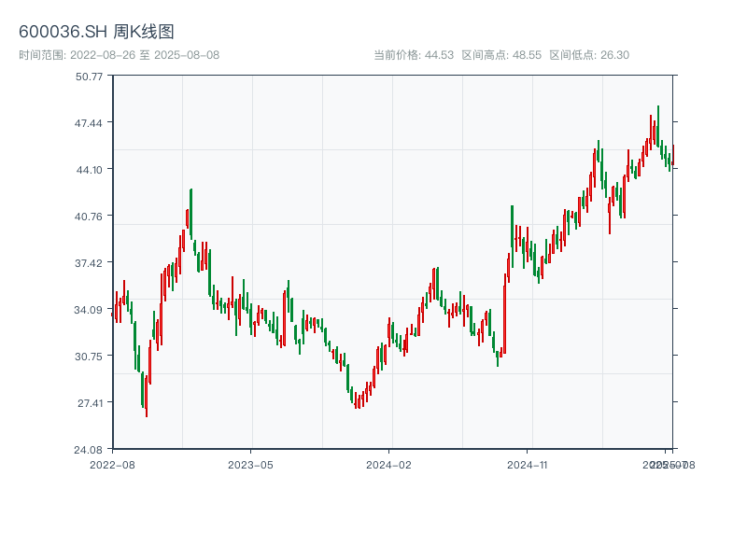Click the 区间低点 26.30 label

[x=589, y=55]
